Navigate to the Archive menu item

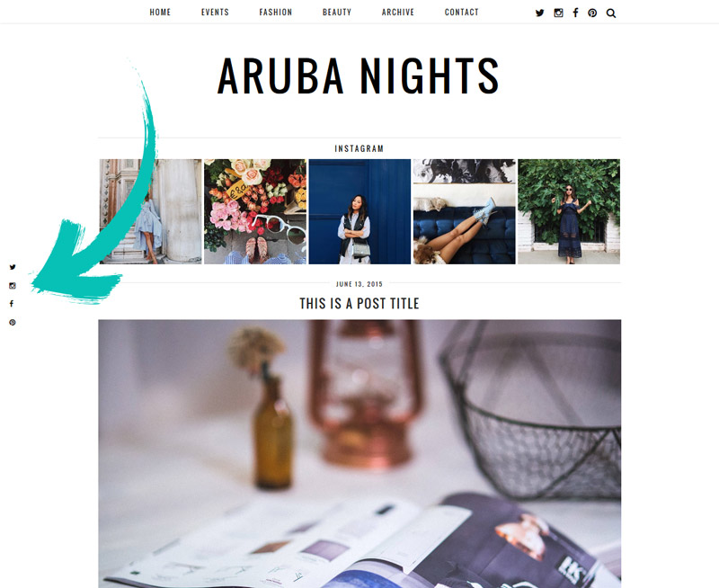pyautogui.click(x=398, y=13)
